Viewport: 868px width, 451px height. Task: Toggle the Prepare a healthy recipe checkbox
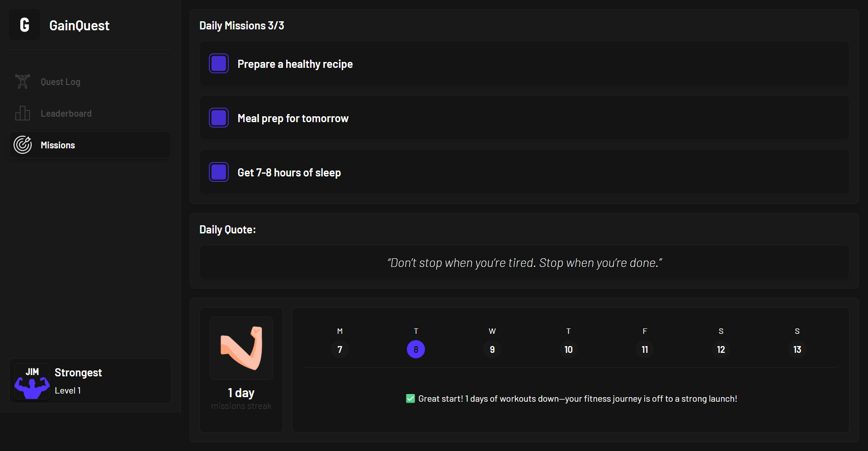219,63
